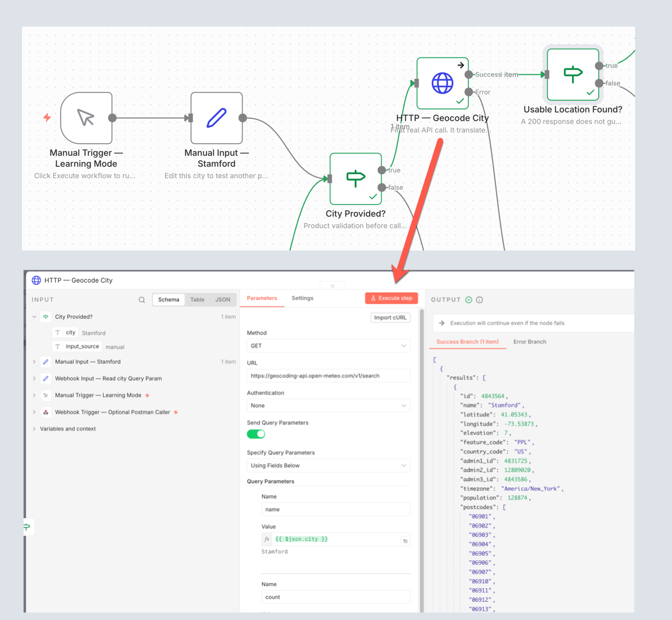Collapse the City Provided? input section

click(34, 317)
